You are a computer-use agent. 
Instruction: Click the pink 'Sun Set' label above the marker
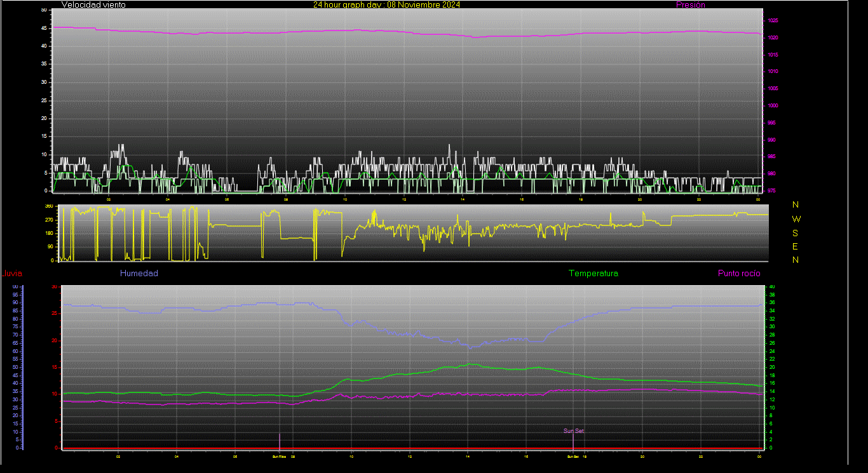pos(573,431)
